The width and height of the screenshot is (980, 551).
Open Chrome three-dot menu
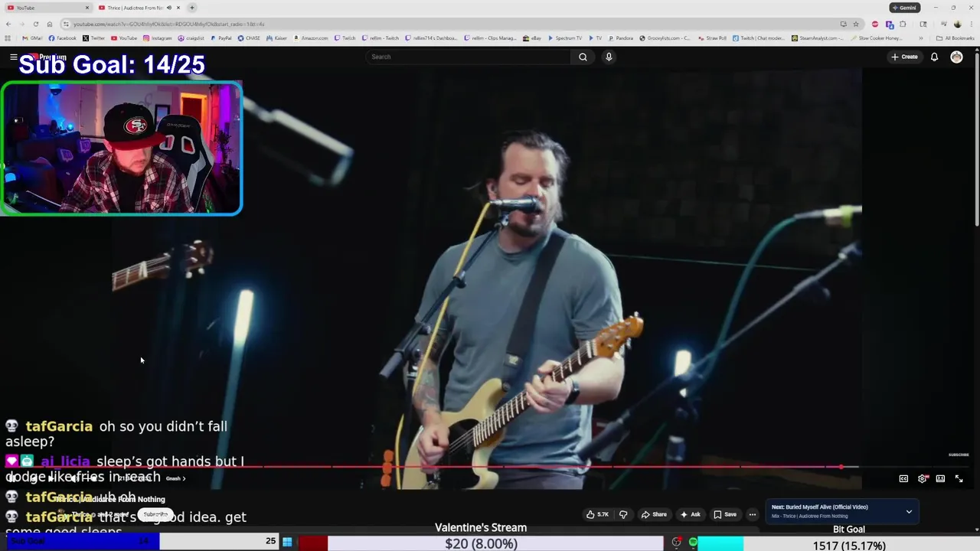coord(970,24)
